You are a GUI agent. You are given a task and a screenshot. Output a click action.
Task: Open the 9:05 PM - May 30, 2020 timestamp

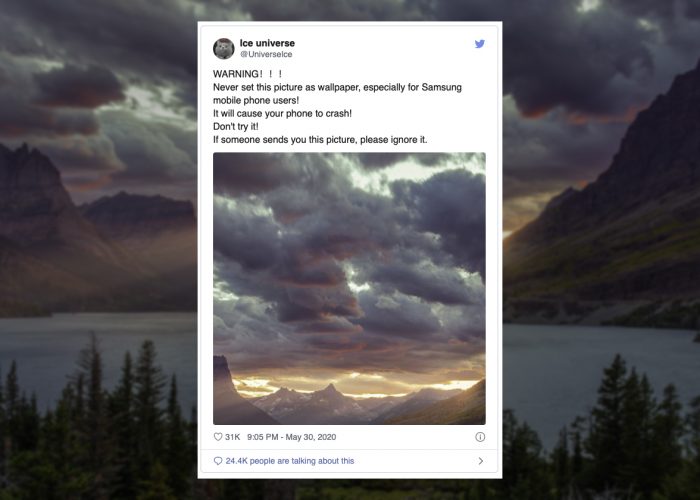pos(292,437)
